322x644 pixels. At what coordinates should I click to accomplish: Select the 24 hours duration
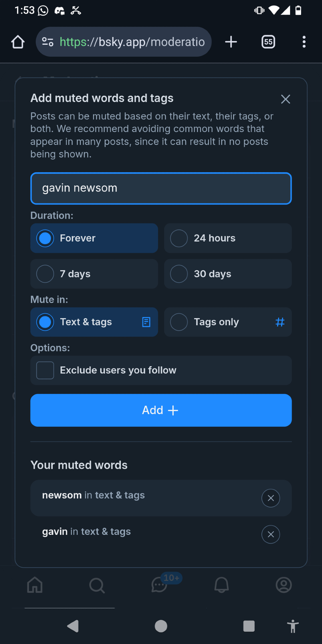[x=228, y=238]
